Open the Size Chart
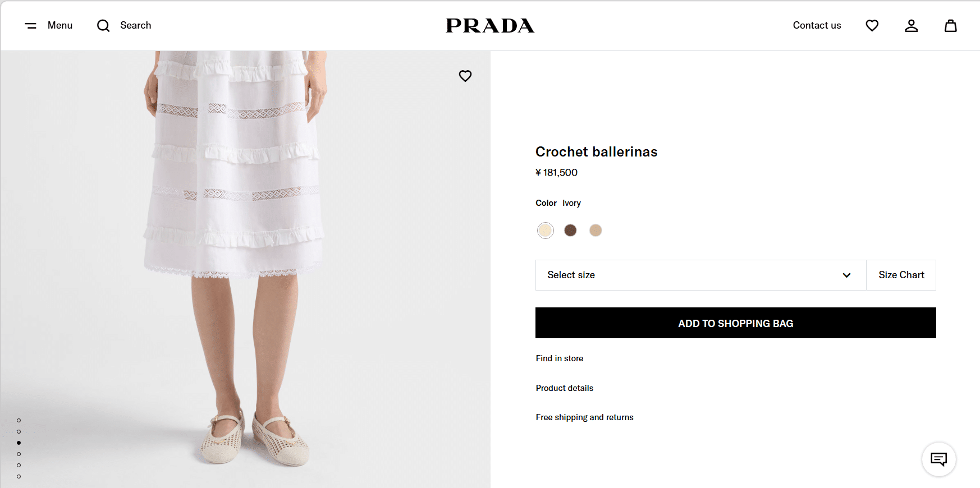Image resolution: width=980 pixels, height=488 pixels. coord(901,275)
